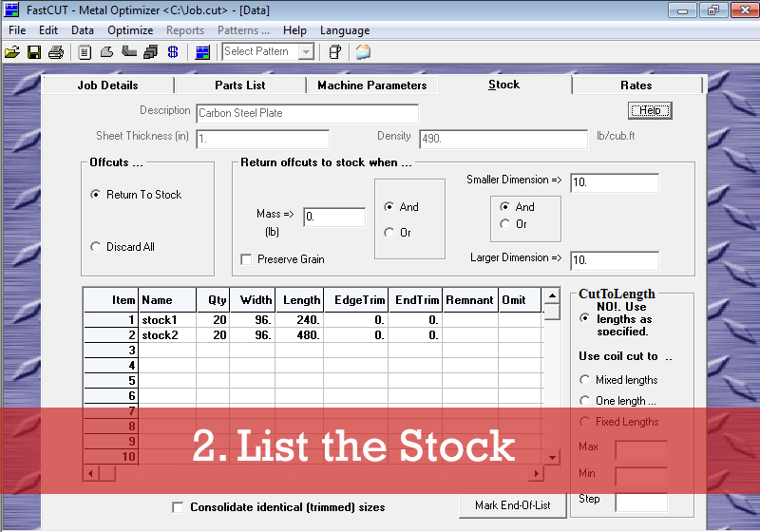Click the blue optimize pattern layout icon
760x532 pixels.
coord(202,52)
